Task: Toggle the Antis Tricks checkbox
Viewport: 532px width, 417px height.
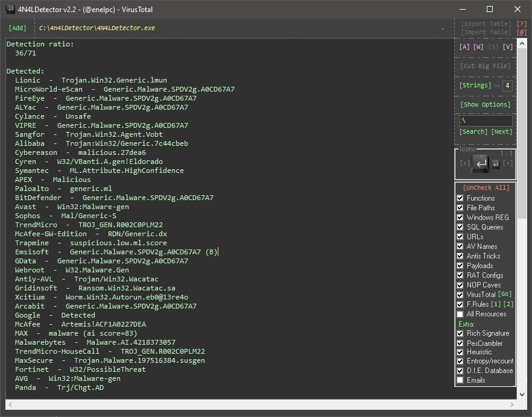Action: click(460, 256)
